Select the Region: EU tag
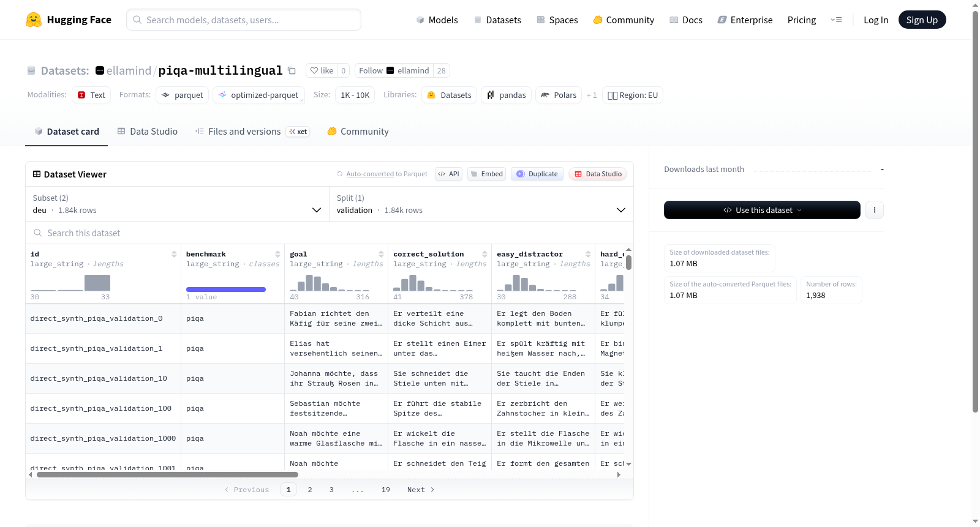 click(633, 95)
